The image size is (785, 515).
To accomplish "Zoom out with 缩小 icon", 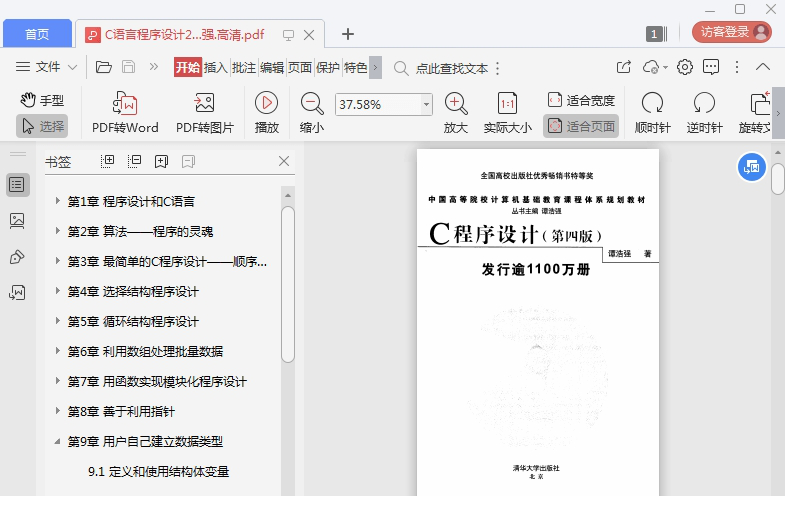I will pos(312,113).
